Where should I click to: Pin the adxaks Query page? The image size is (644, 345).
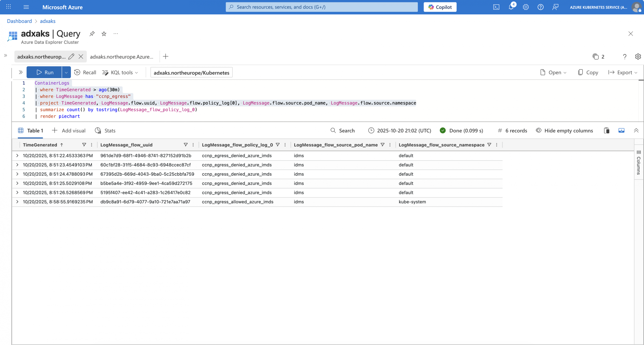coord(92,33)
